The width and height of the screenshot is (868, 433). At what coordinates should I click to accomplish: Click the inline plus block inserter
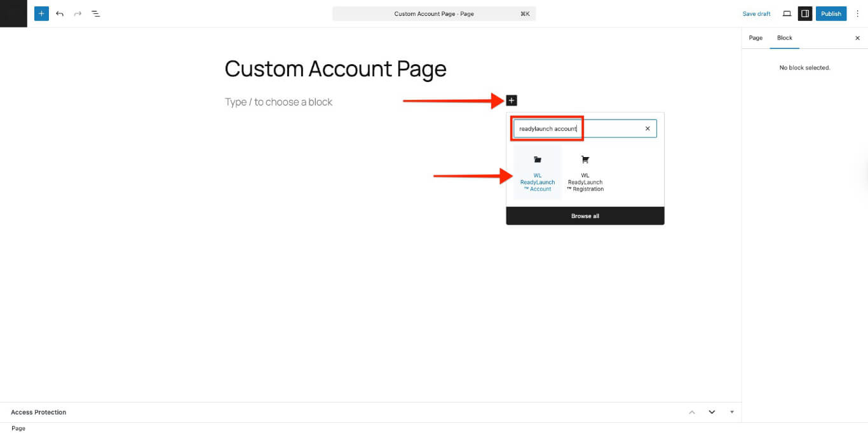(512, 100)
